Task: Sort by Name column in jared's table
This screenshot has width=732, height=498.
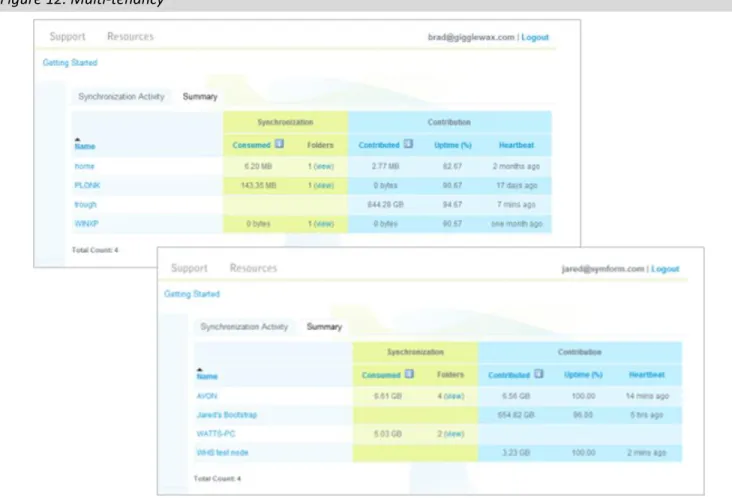Action: [x=207, y=376]
